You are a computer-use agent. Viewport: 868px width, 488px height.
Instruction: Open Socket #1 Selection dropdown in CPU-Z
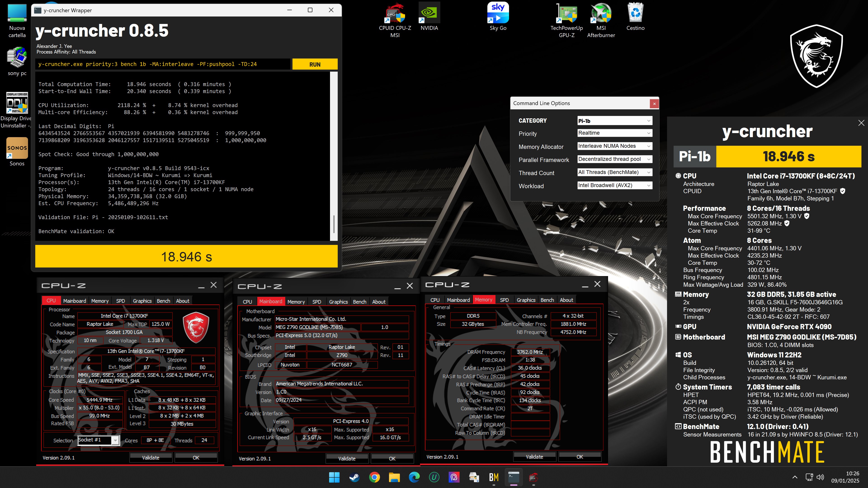pyautogui.click(x=98, y=440)
